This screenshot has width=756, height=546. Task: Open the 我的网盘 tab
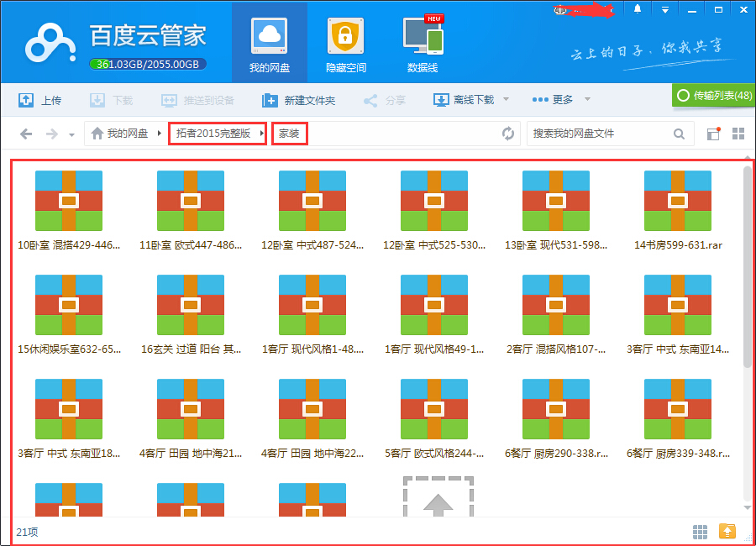click(x=270, y=44)
